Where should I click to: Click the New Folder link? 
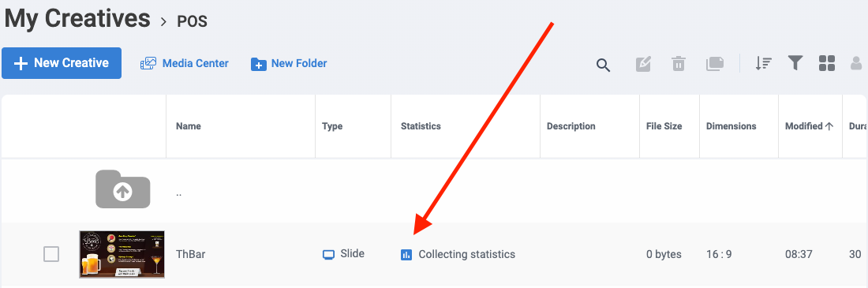point(289,64)
